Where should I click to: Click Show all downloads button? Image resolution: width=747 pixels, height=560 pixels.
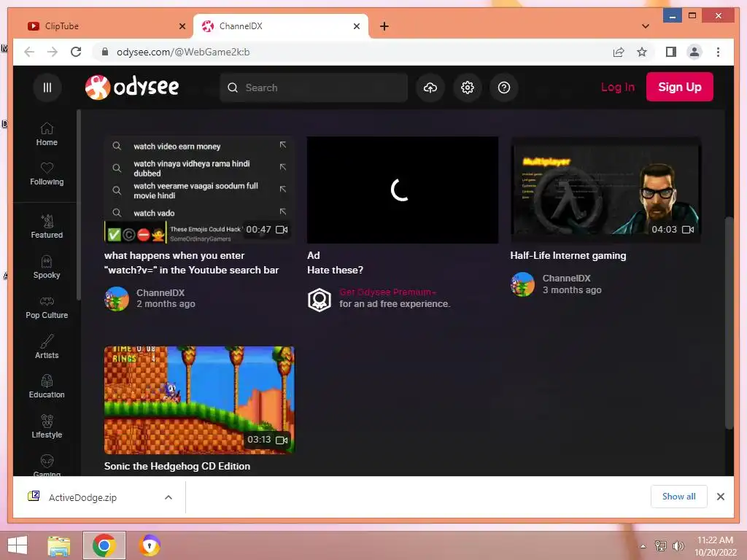[x=679, y=497]
